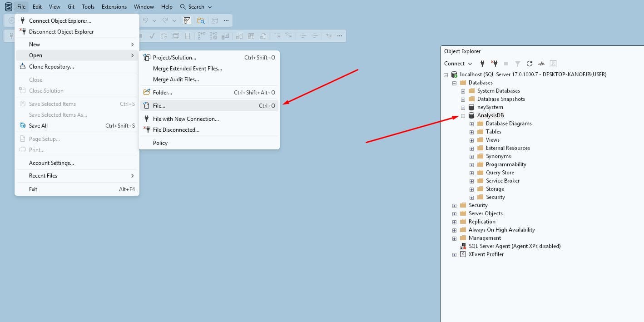Viewport: 644px width, 322px height.
Task: Open the Edit menu
Action: (x=37, y=7)
